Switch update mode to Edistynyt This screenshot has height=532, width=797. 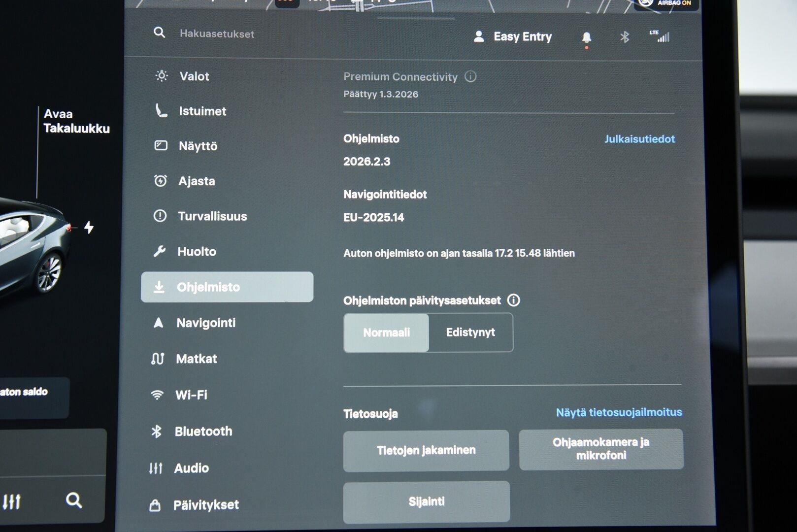(x=471, y=332)
